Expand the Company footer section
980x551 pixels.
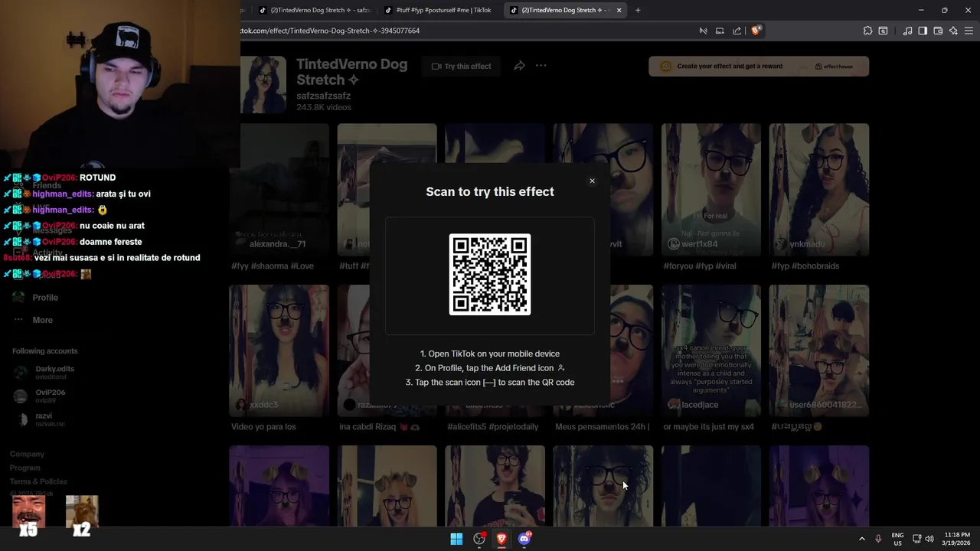point(27,454)
